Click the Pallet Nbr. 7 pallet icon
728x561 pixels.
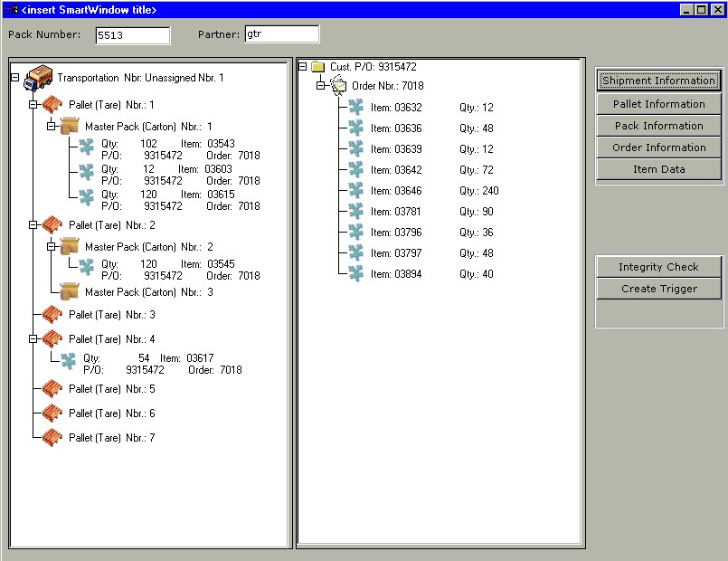click(x=53, y=438)
